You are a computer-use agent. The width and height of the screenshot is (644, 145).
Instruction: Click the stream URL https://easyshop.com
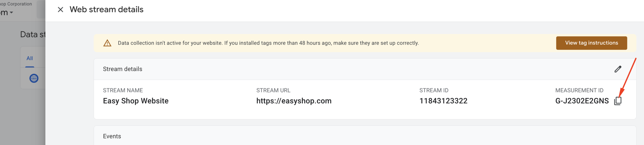(x=294, y=101)
